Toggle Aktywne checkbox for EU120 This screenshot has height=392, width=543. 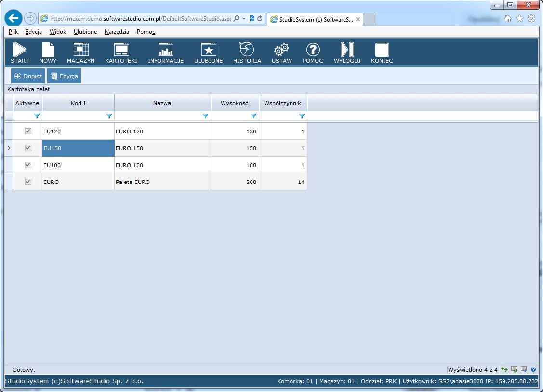click(28, 131)
